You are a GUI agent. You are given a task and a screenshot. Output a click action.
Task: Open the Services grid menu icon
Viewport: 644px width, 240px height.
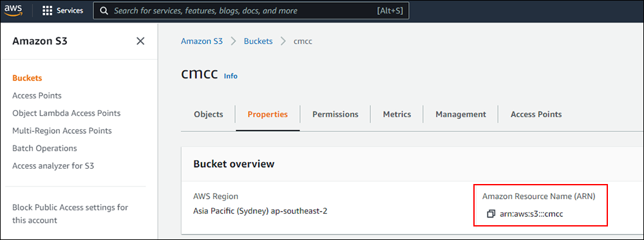point(48,11)
